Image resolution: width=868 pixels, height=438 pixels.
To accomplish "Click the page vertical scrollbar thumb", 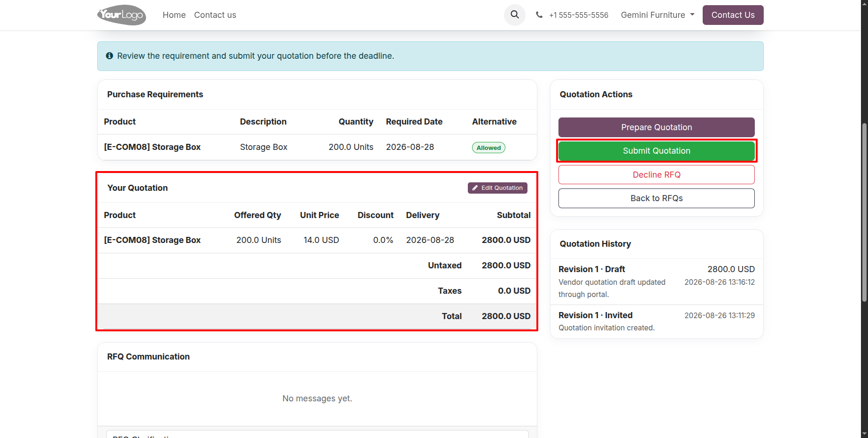I will point(864,212).
